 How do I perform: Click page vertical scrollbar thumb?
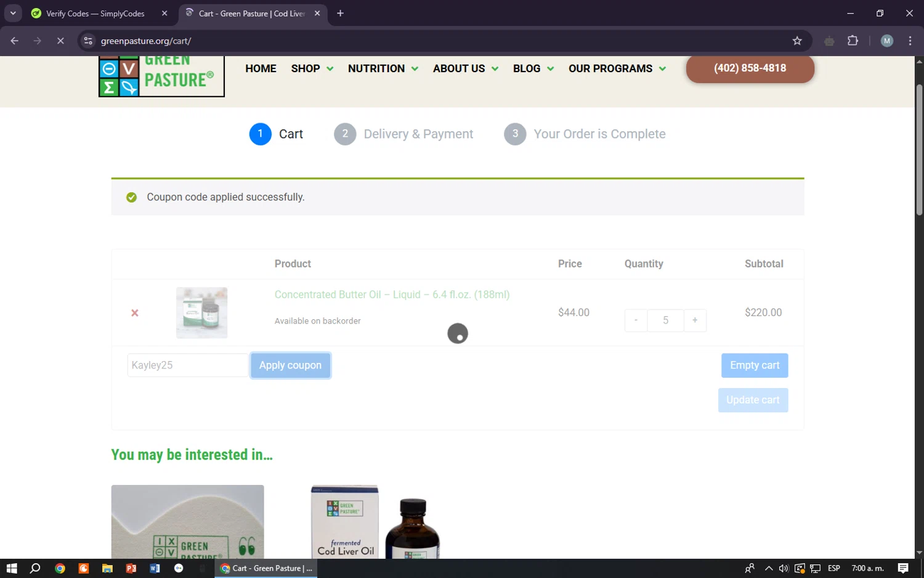click(919, 150)
